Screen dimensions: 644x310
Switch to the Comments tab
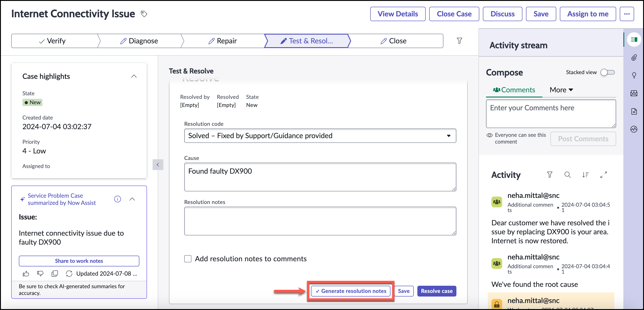pyautogui.click(x=514, y=90)
